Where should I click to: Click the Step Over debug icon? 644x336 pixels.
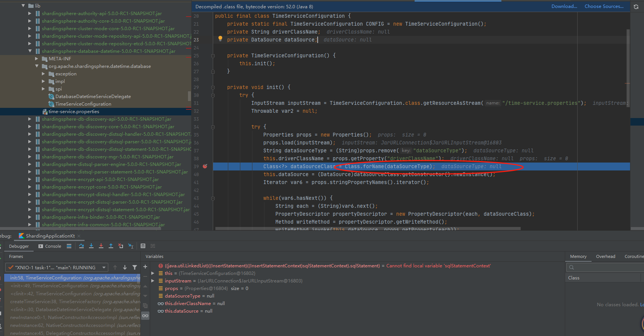pyautogui.click(x=81, y=246)
